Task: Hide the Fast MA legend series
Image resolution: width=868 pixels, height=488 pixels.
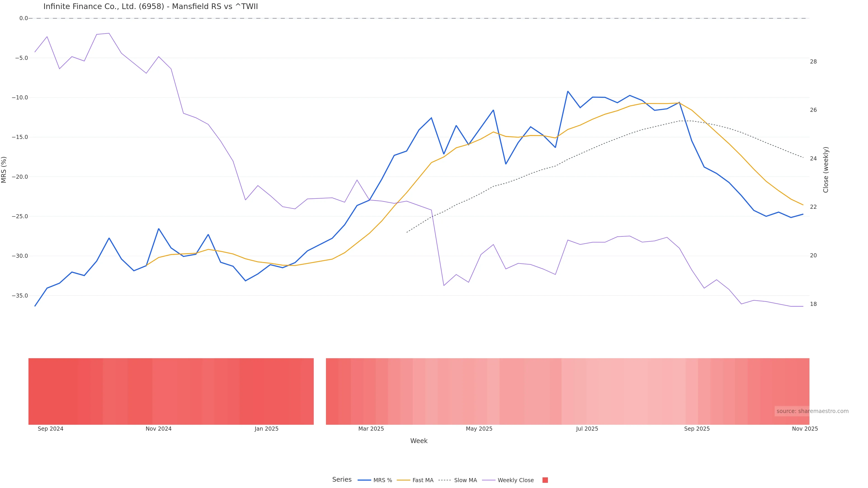Action: [x=415, y=480]
